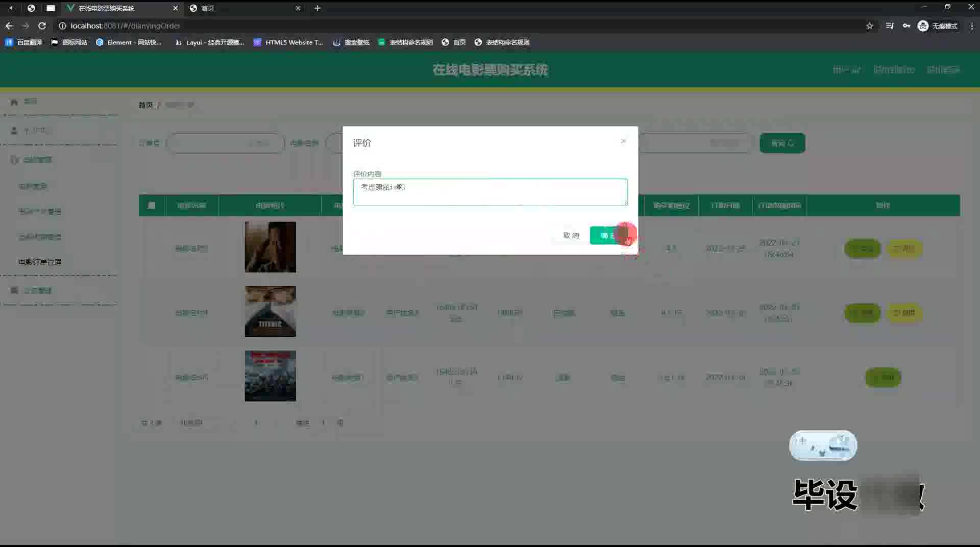This screenshot has height=547, width=980.
Task: Open the 图标网站 bookmark
Action: (x=69, y=42)
